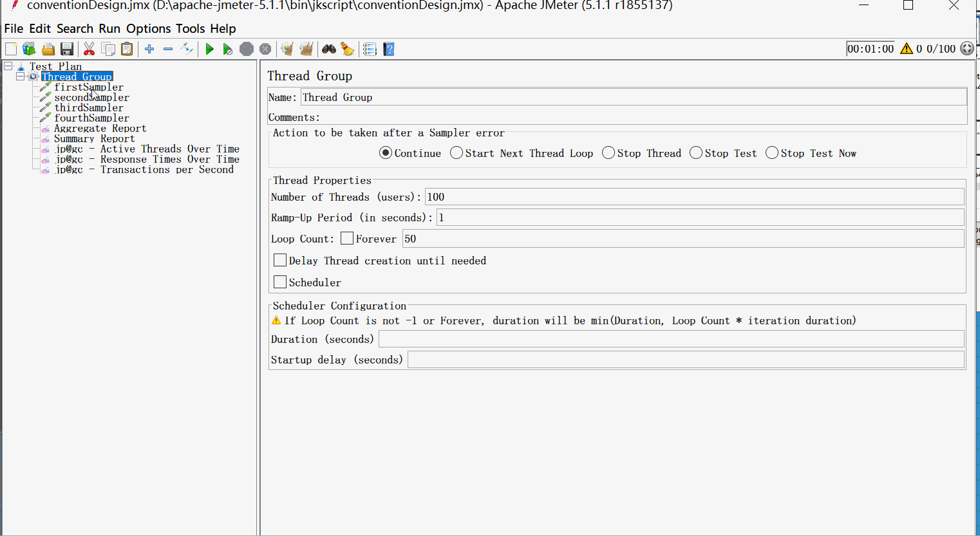Open the Options menu
This screenshot has width=980, height=536.
pos(148,29)
